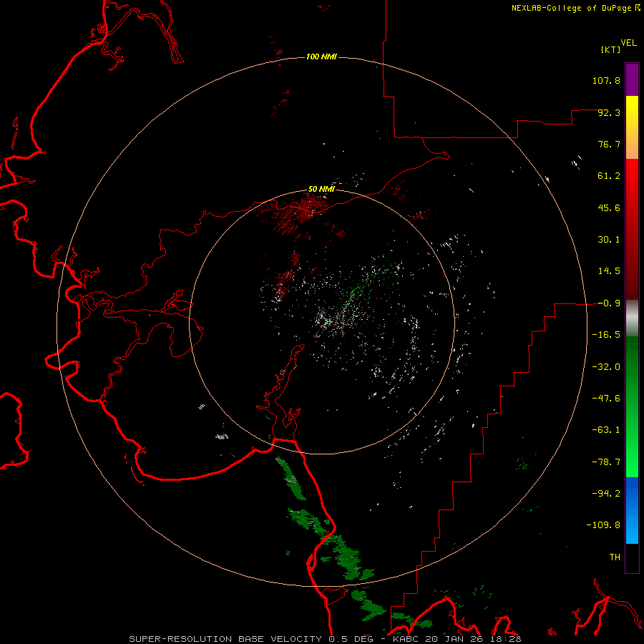Click the 30.1 legend value
Viewport: 644px width, 644px height.
pyautogui.click(x=609, y=240)
